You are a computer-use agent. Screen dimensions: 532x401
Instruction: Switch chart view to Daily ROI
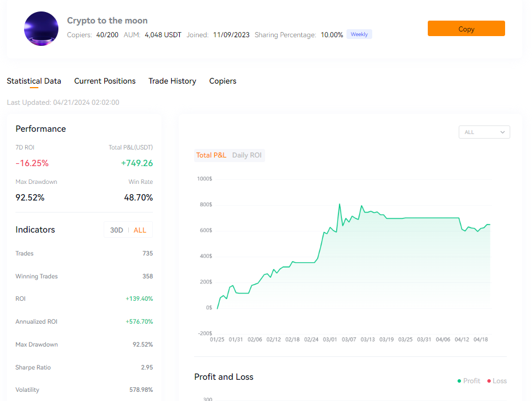pyautogui.click(x=247, y=155)
